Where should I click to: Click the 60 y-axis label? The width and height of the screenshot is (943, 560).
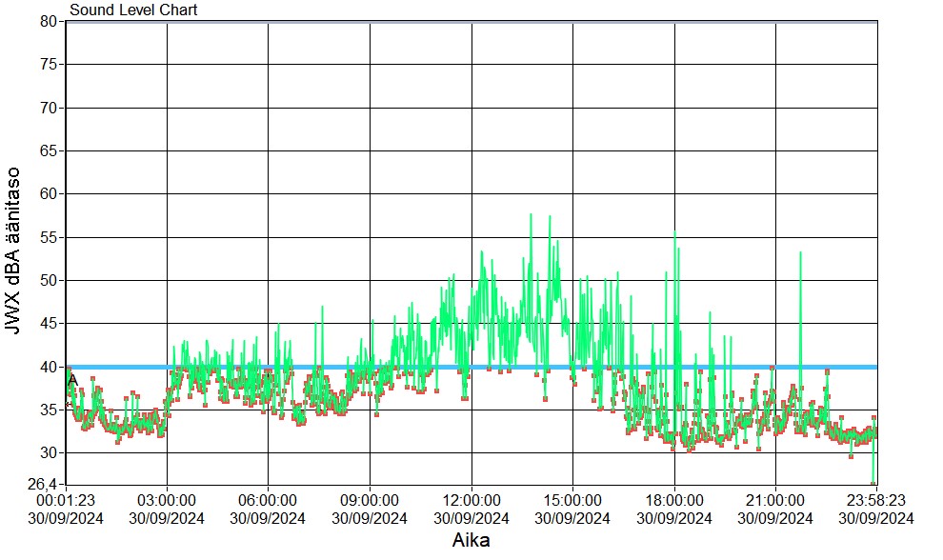49,193
